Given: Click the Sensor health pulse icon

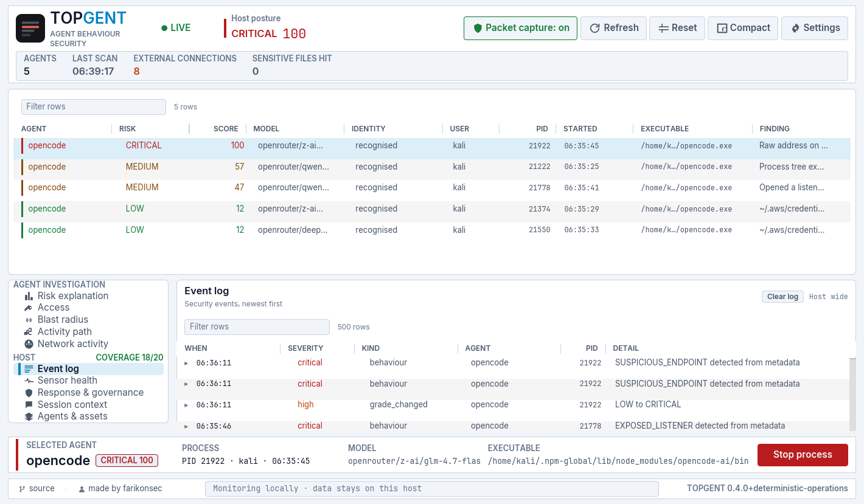Looking at the screenshot, I should pyautogui.click(x=29, y=381).
